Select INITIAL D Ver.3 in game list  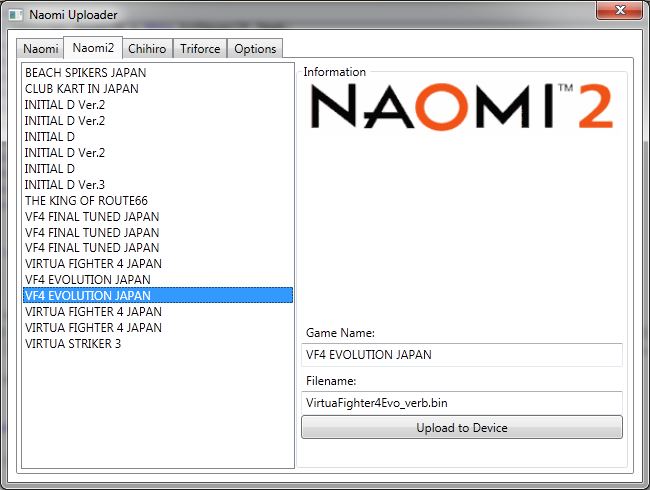click(x=158, y=184)
